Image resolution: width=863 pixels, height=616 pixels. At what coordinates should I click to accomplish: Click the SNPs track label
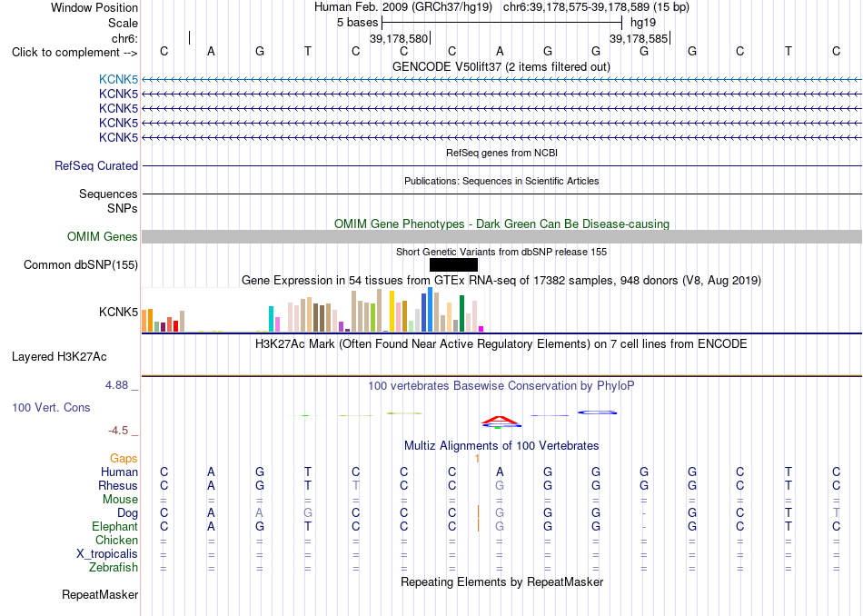click(123, 209)
